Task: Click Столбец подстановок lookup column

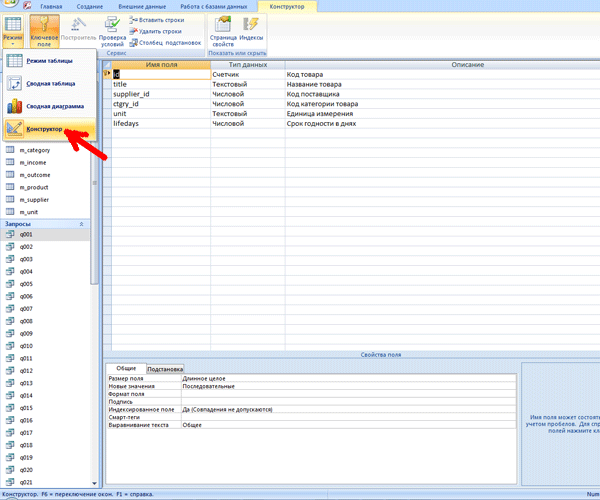Action: point(165,43)
